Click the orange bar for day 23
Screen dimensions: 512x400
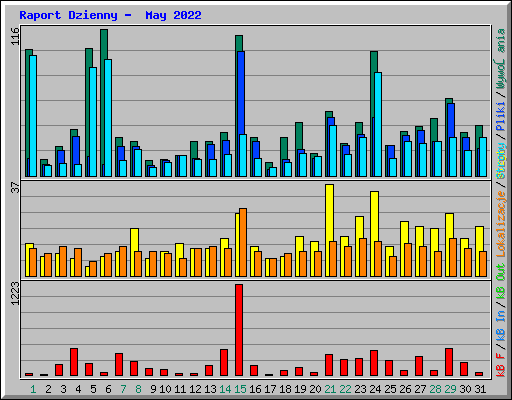[363, 257]
